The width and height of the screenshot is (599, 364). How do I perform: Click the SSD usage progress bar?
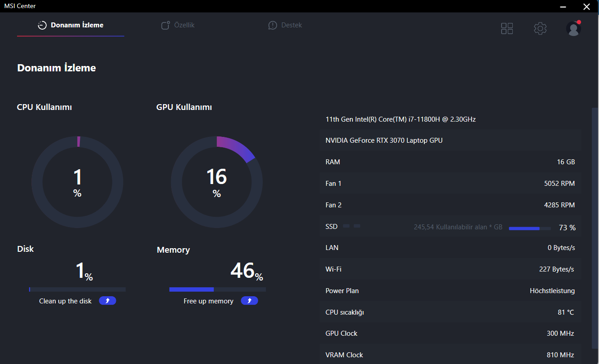pos(530,228)
